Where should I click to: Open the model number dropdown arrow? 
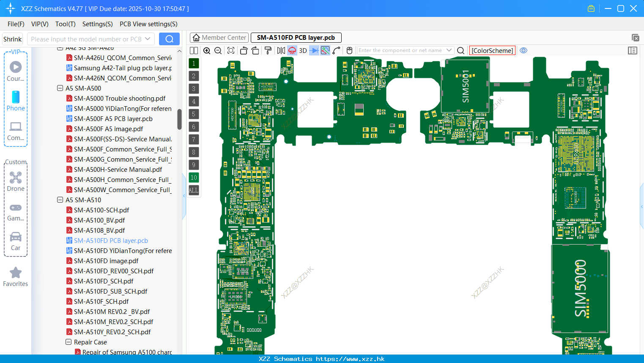click(148, 39)
